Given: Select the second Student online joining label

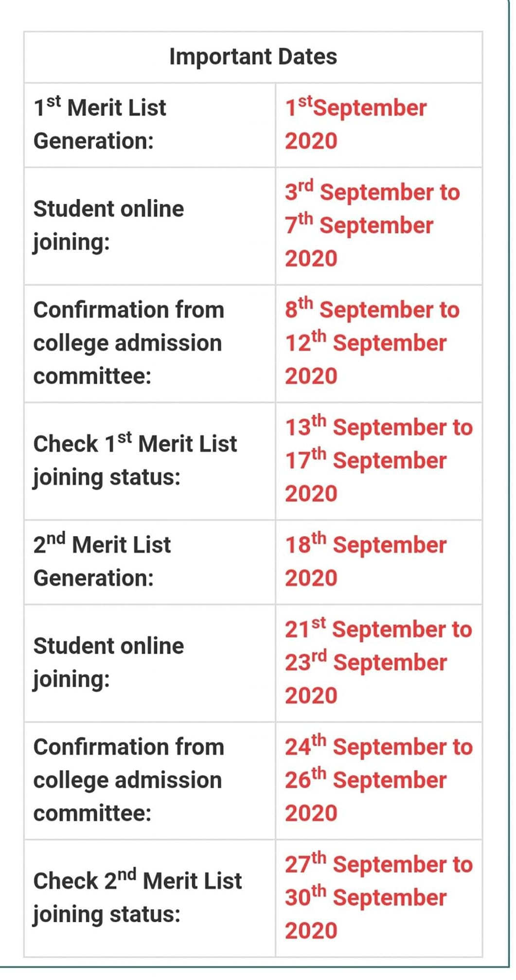Looking at the screenshot, I should click(108, 663).
